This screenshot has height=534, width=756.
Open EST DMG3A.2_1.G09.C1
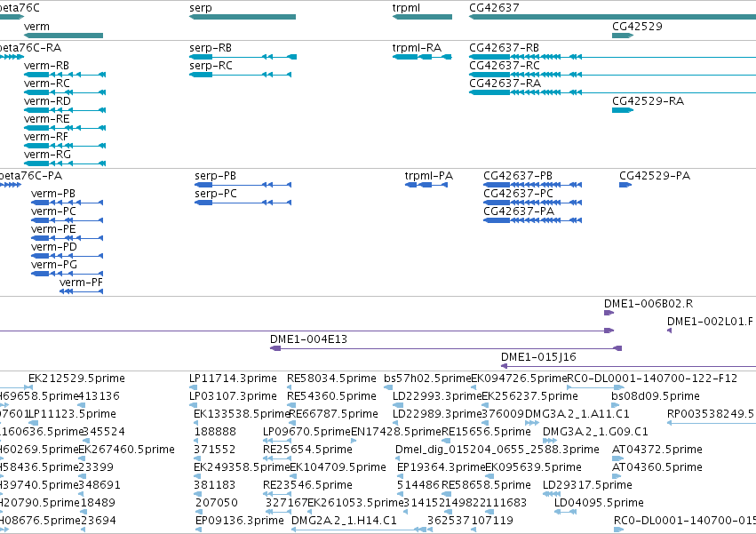pyautogui.click(x=595, y=431)
